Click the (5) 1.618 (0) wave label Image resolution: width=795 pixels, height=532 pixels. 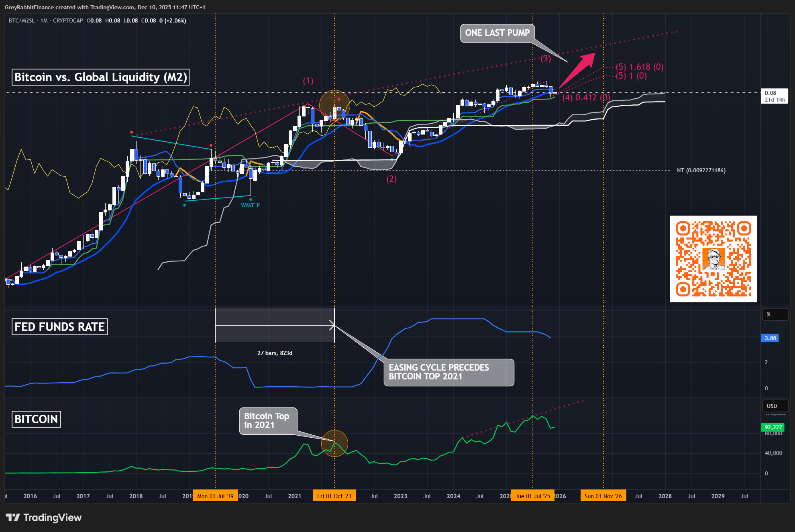coord(640,67)
